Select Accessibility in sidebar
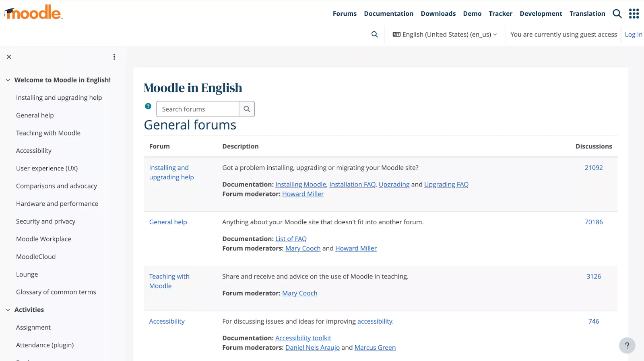This screenshot has height=361, width=644. coord(34,151)
